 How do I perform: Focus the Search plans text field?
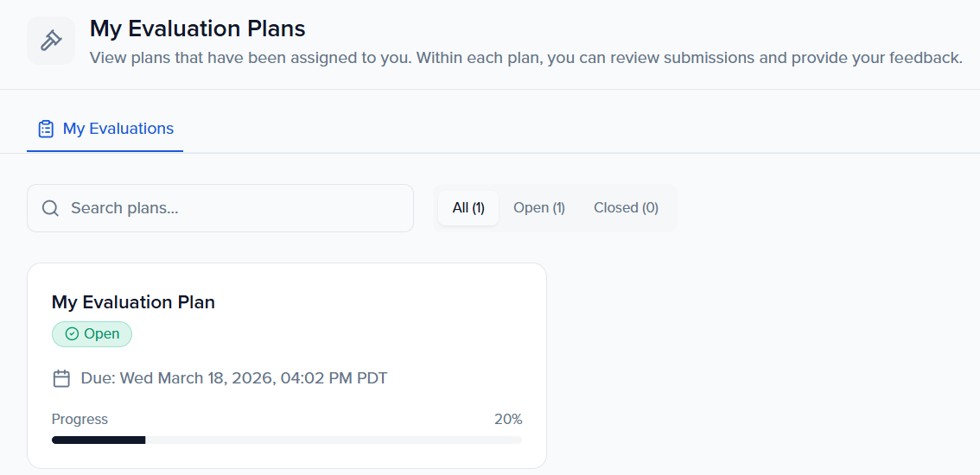click(233, 208)
